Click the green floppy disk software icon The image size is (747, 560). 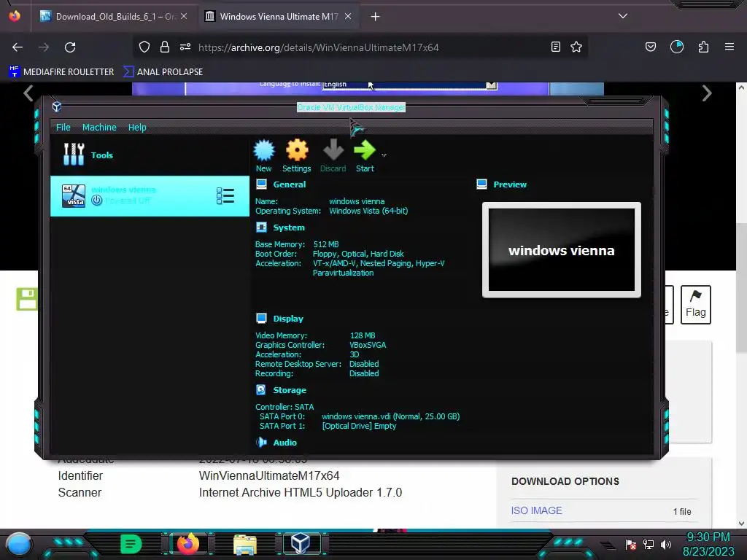point(27,299)
